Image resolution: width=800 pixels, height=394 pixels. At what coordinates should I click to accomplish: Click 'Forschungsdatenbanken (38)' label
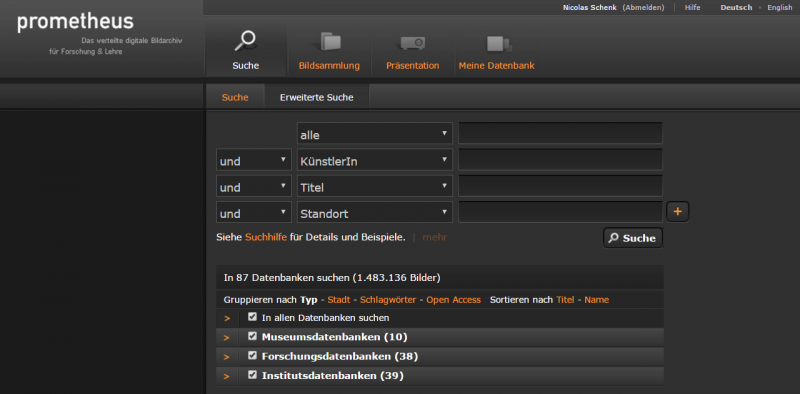pyautogui.click(x=340, y=356)
